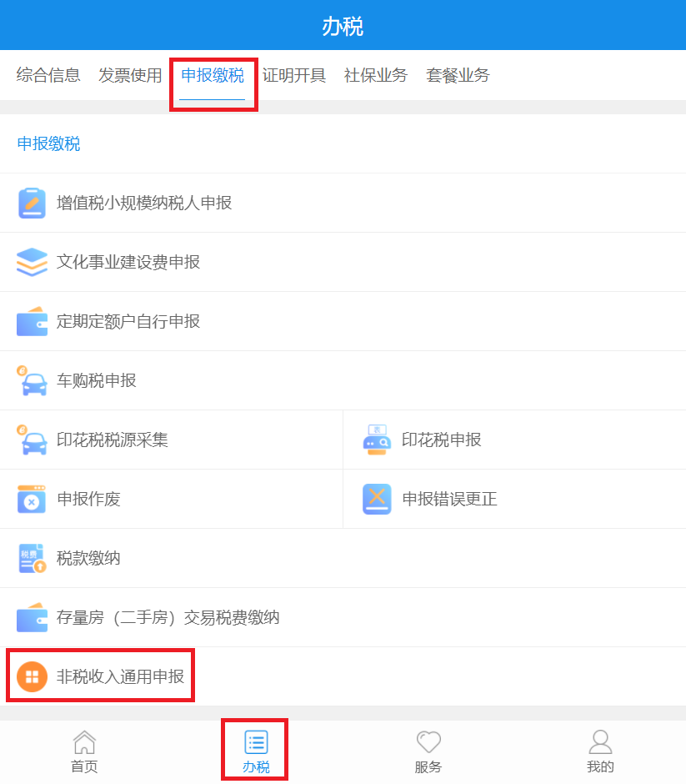The width and height of the screenshot is (686, 784).
Task: Choose 印花税税源采集 text
Action: [113, 440]
